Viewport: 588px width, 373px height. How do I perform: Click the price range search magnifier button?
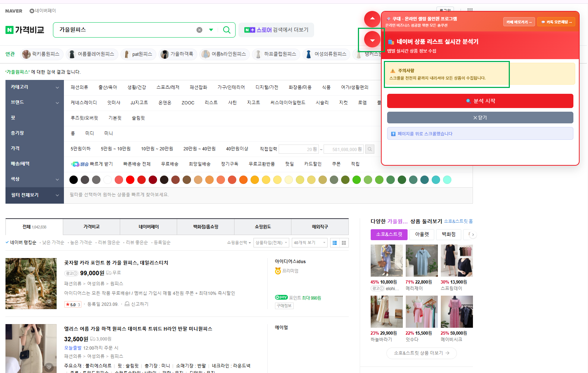point(370,149)
